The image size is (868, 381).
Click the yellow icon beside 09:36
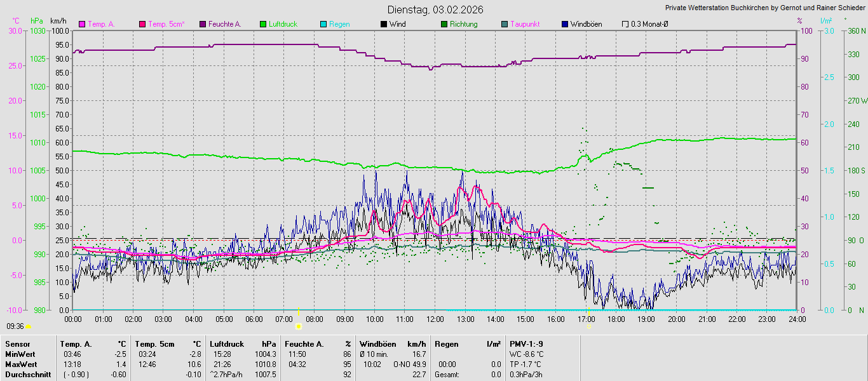click(29, 326)
